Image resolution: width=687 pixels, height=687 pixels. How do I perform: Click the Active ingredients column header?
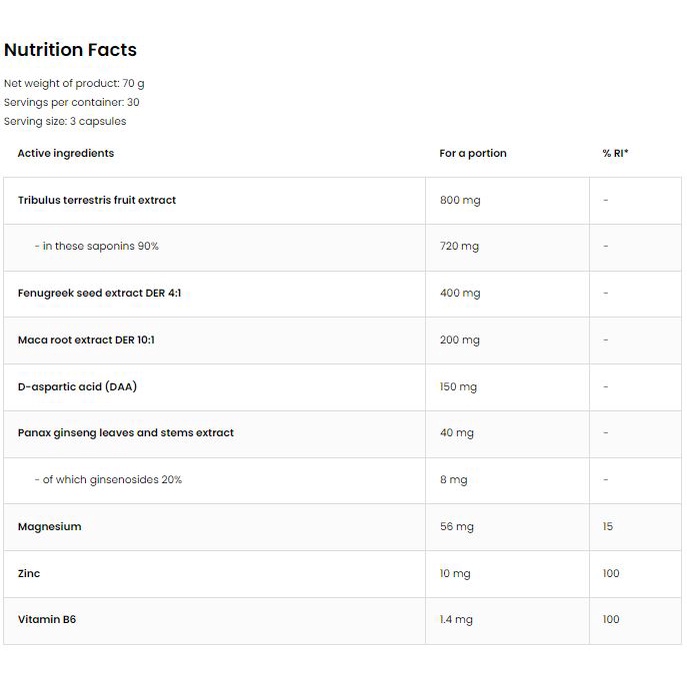click(x=66, y=153)
